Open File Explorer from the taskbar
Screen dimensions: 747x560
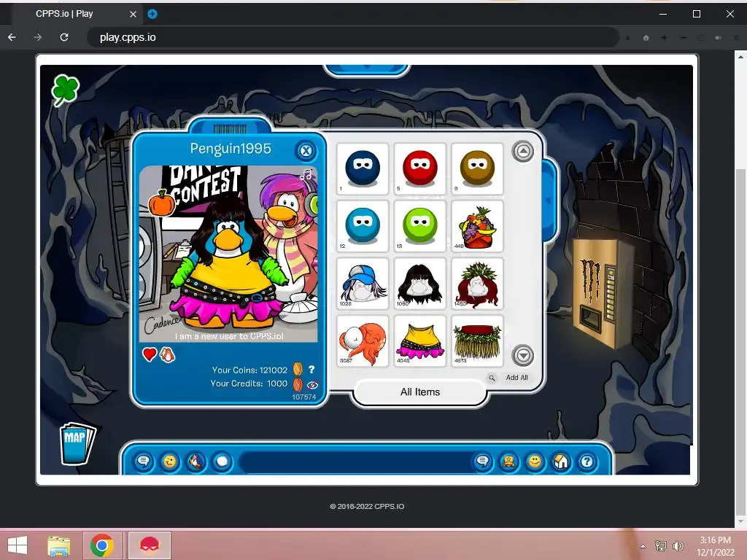tap(58, 545)
